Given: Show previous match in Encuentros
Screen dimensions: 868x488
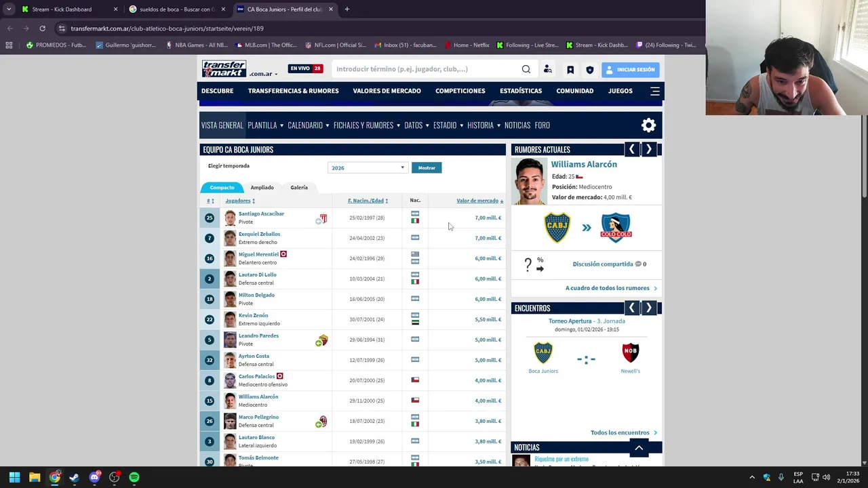Looking at the screenshot, I should click(632, 308).
